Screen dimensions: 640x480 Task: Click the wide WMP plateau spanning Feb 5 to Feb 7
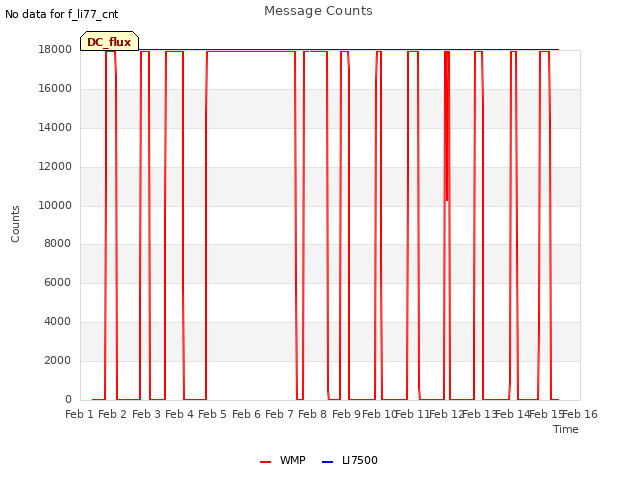251,51
